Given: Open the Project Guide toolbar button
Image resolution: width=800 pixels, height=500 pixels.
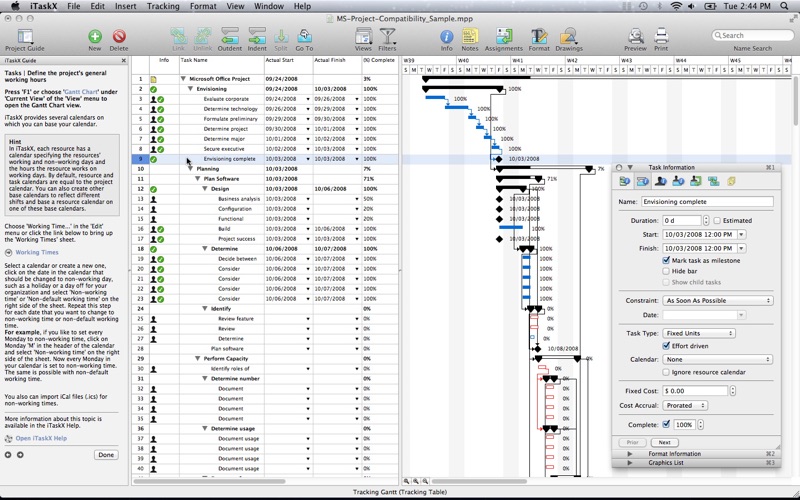Looking at the screenshot, I should point(24,37).
